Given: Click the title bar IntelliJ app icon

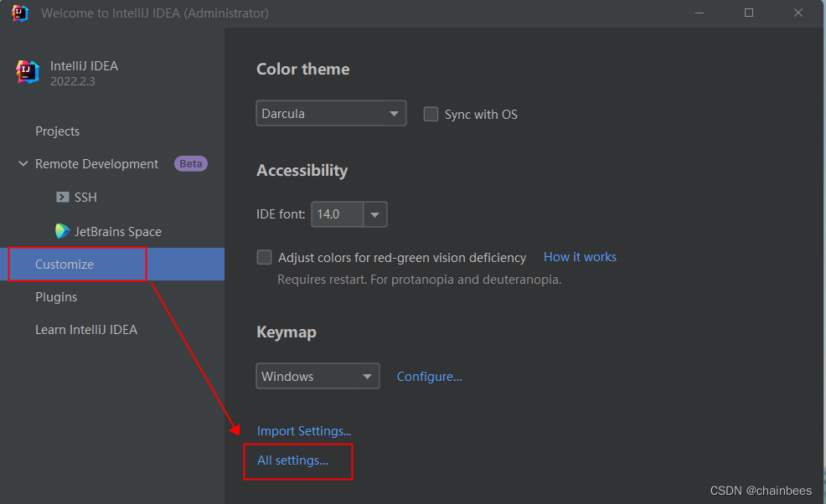Looking at the screenshot, I should tap(20, 13).
